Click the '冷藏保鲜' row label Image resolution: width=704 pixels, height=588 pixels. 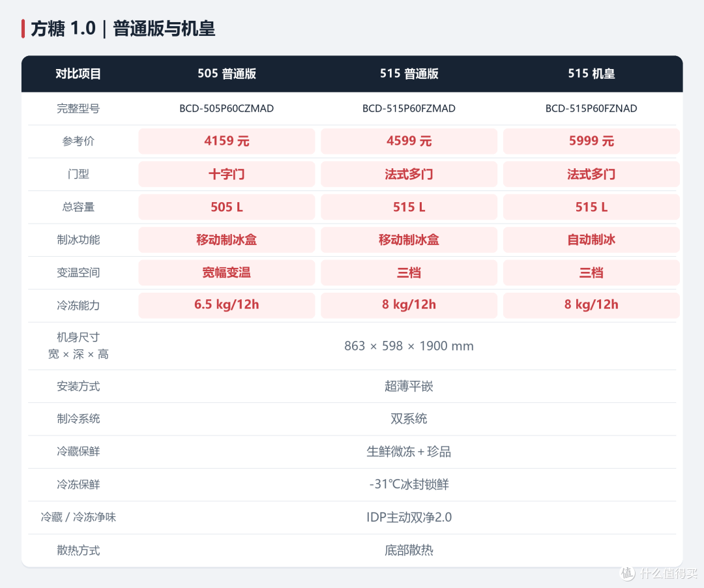78,452
